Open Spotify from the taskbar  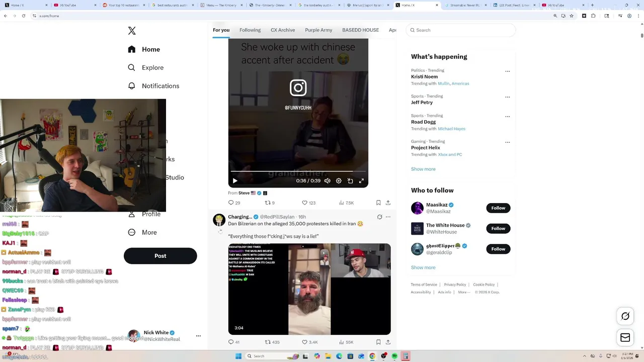pyautogui.click(x=394, y=356)
